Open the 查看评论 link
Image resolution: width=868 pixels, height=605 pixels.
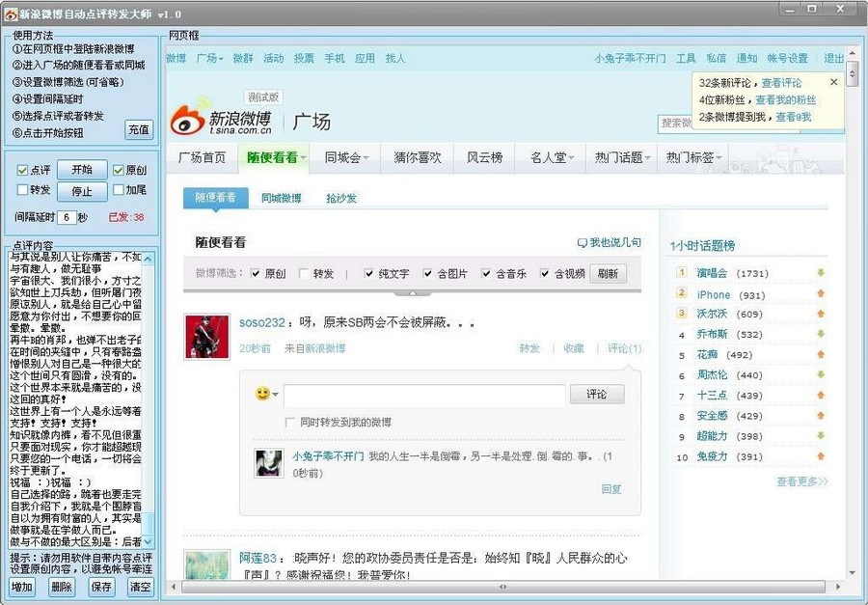(x=781, y=83)
